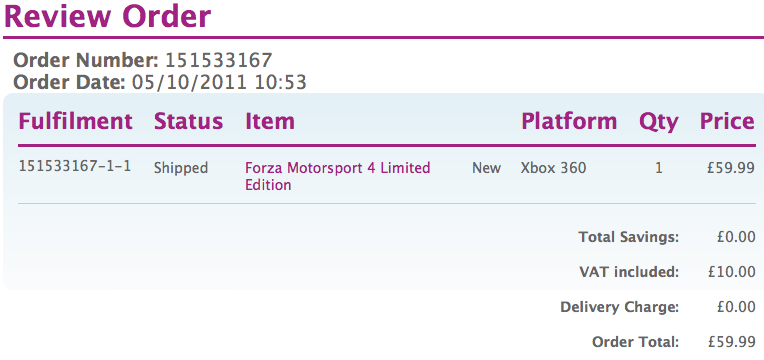
Task: Click the Total Savings label
Action: (x=629, y=238)
